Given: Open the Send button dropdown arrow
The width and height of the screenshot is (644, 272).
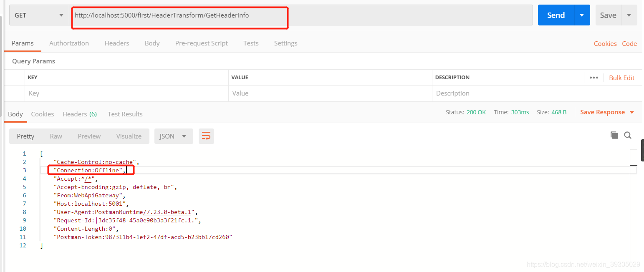Looking at the screenshot, I should (582, 15).
